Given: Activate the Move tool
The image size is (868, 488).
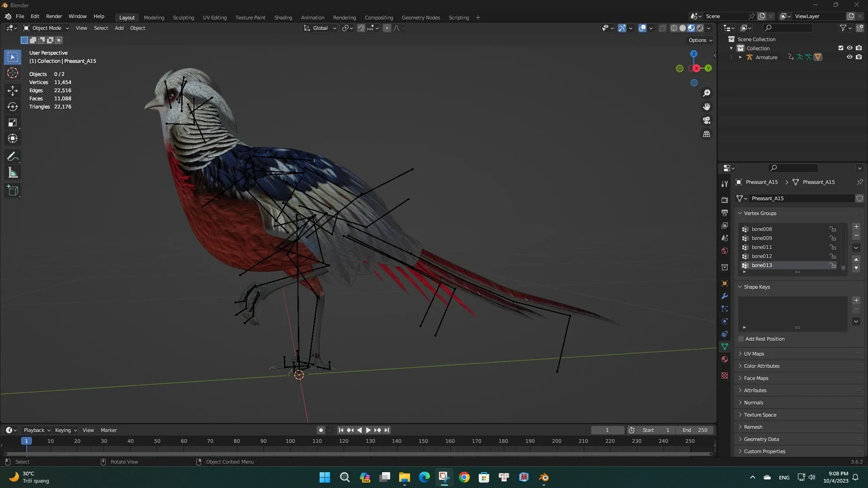Looking at the screenshot, I should 13,91.
